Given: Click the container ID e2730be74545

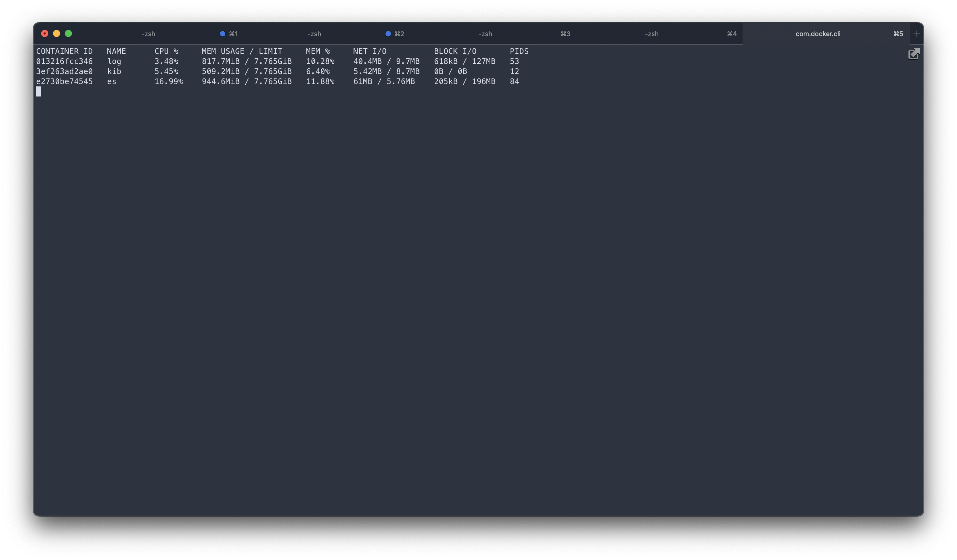Looking at the screenshot, I should point(65,81).
